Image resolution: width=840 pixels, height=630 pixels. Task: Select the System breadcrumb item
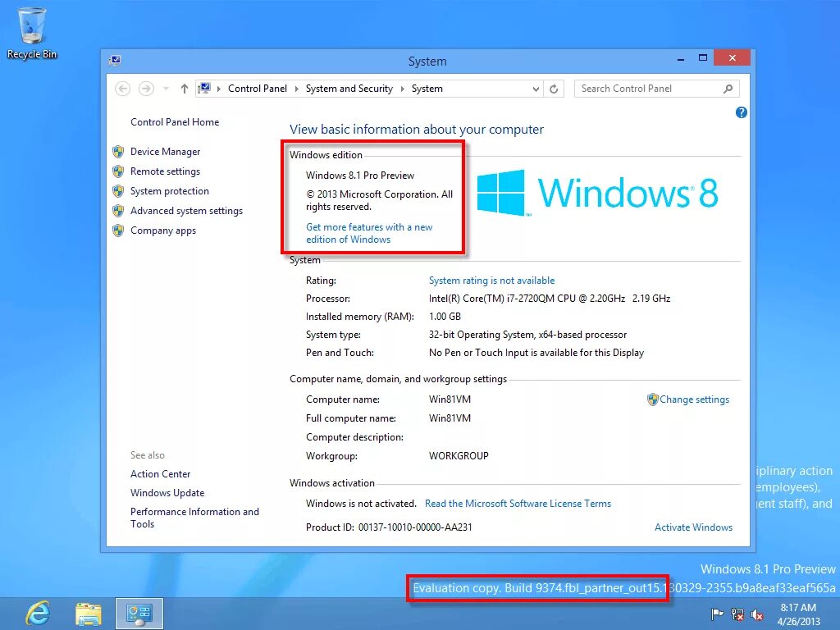pyautogui.click(x=427, y=89)
